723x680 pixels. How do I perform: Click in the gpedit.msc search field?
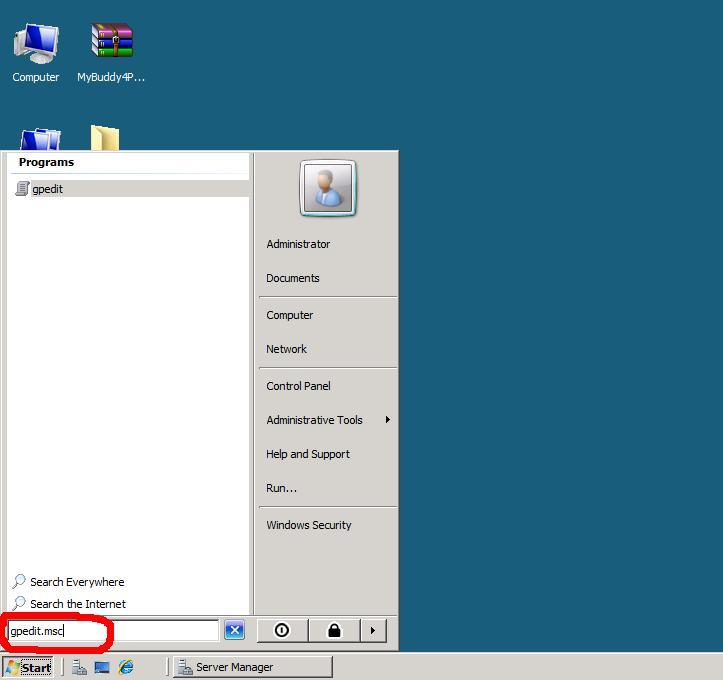coord(113,630)
